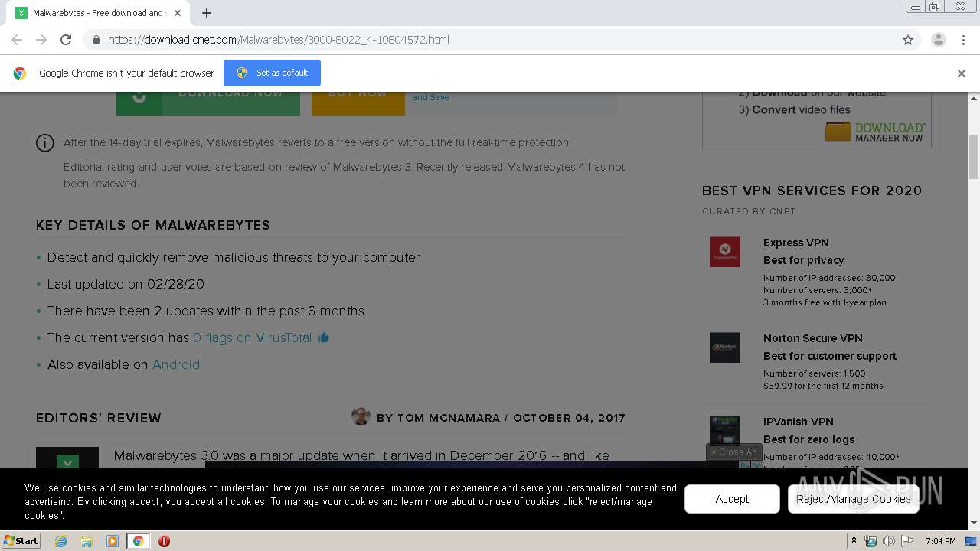Screen dimensions: 980x551
Task: Click the taskbar clock 7:04 PM
Action: (x=940, y=541)
